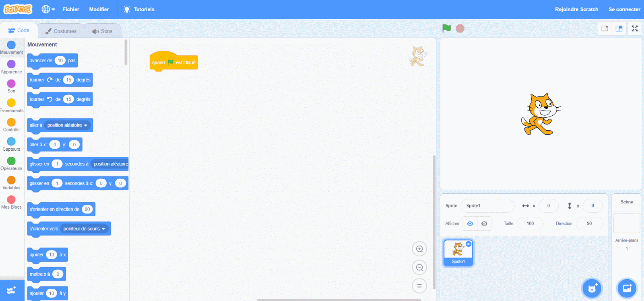Show the sprite with eye icon
644x301 pixels.
pyautogui.click(x=470, y=223)
